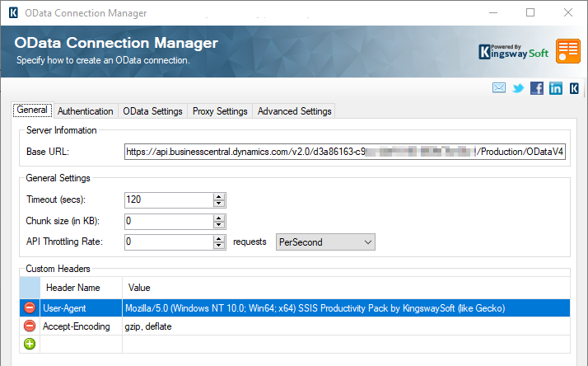Open the Facebook icon
The image size is (588, 366).
[x=537, y=88]
